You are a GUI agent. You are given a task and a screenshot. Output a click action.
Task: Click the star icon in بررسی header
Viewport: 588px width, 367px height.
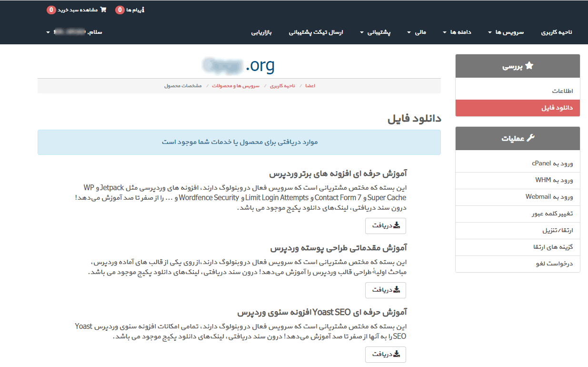tap(529, 66)
